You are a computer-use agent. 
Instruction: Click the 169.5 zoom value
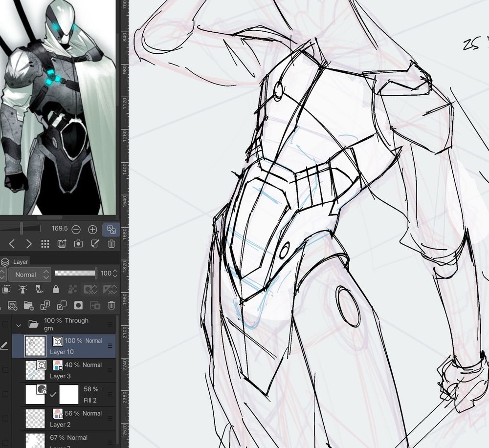(x=59, y=228)
